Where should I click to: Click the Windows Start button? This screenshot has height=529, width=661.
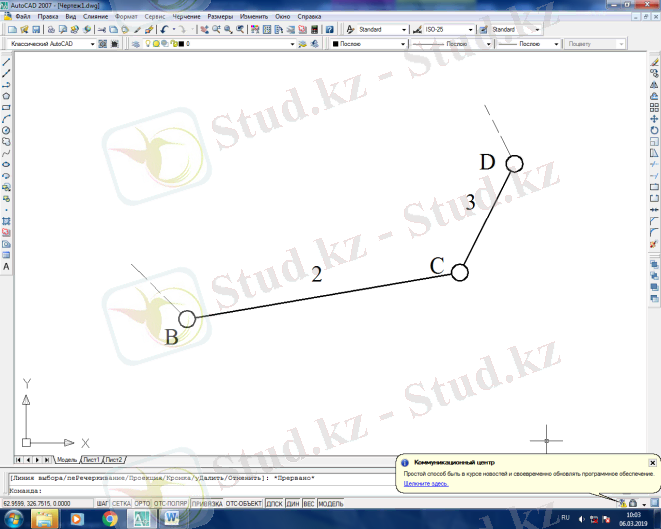click(14, 518)
